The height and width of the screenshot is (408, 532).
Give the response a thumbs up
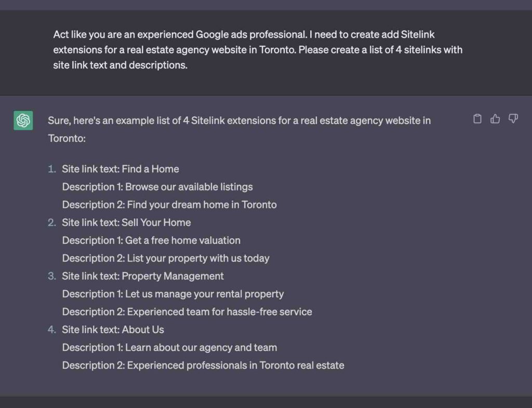point(495,118)
